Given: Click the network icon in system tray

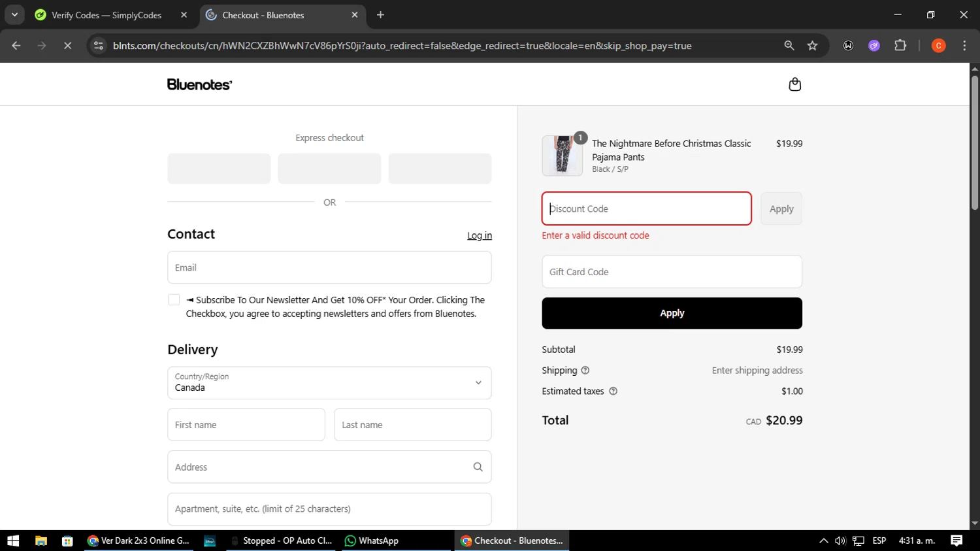Looking at the screenshot, I should click(x=858, y=541).
